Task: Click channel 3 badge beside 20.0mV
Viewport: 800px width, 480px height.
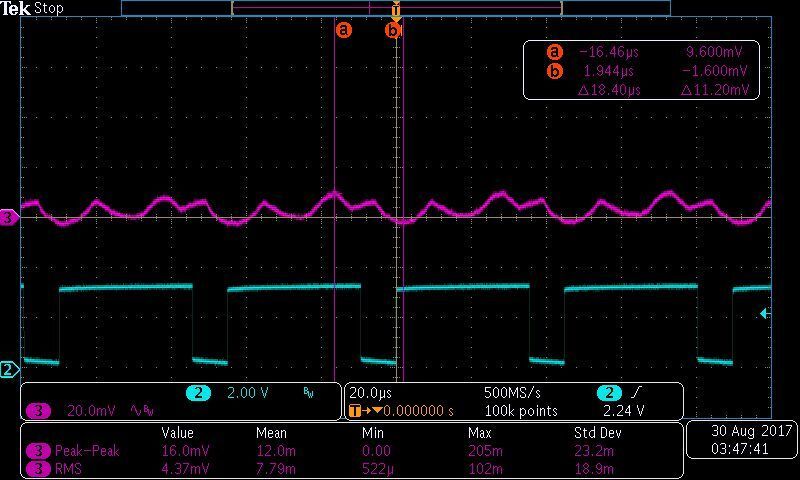Action: coord(38,411)
